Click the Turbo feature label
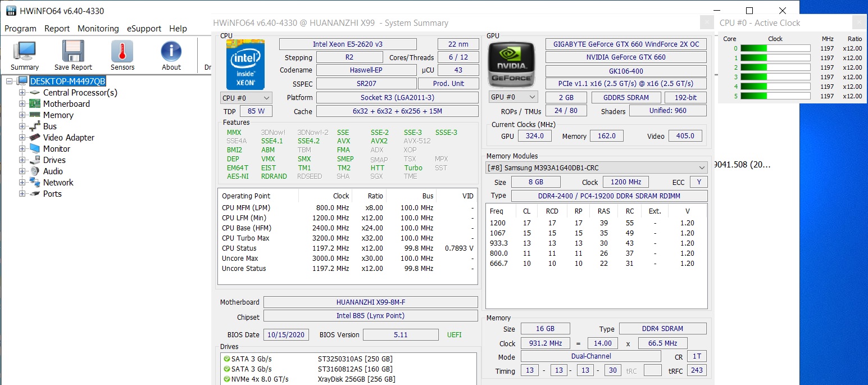This screenshot has width=868, height=385. tap(413, 168)
